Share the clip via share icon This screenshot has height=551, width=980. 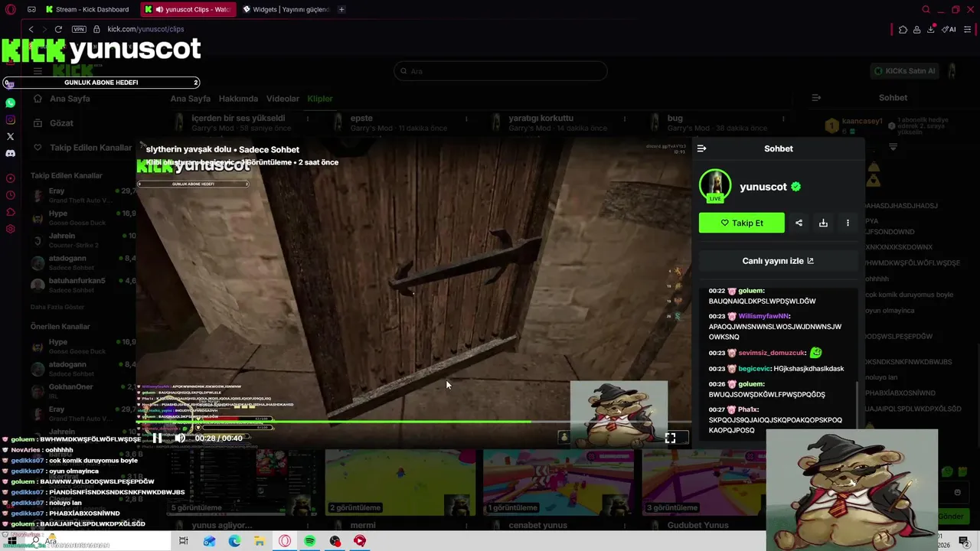tap(799, 223)
